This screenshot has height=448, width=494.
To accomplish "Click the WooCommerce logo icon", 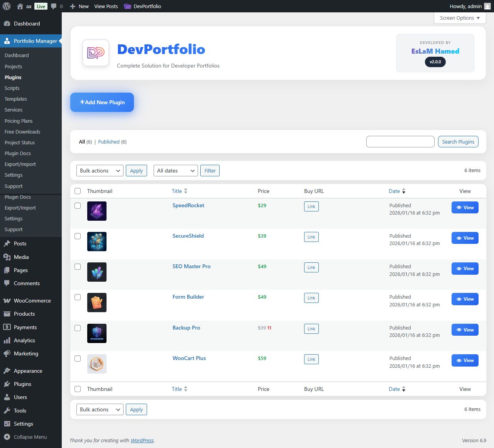I will click(7, 301).
